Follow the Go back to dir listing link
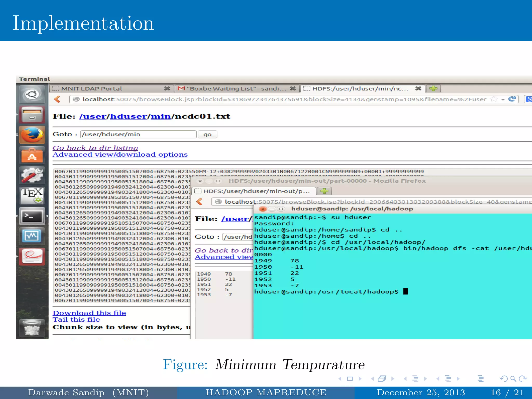Image resolution: width=532 pixels, height=399 pixels. point(95,148)
